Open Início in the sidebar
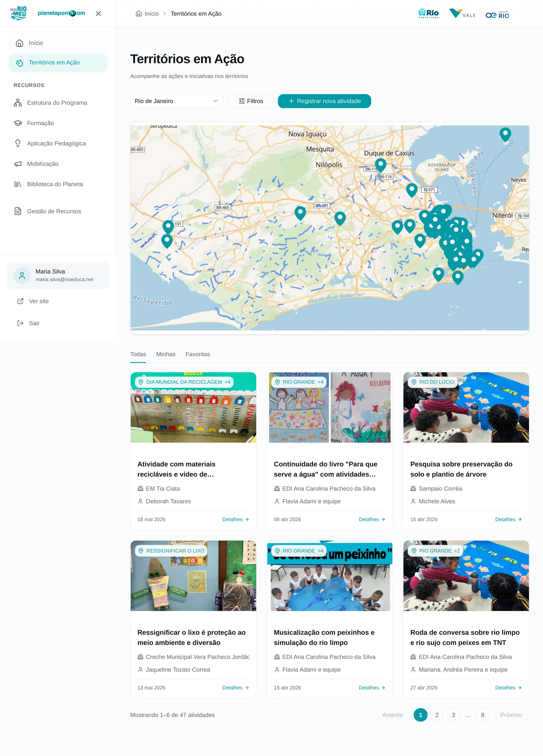 coord(58,43)
